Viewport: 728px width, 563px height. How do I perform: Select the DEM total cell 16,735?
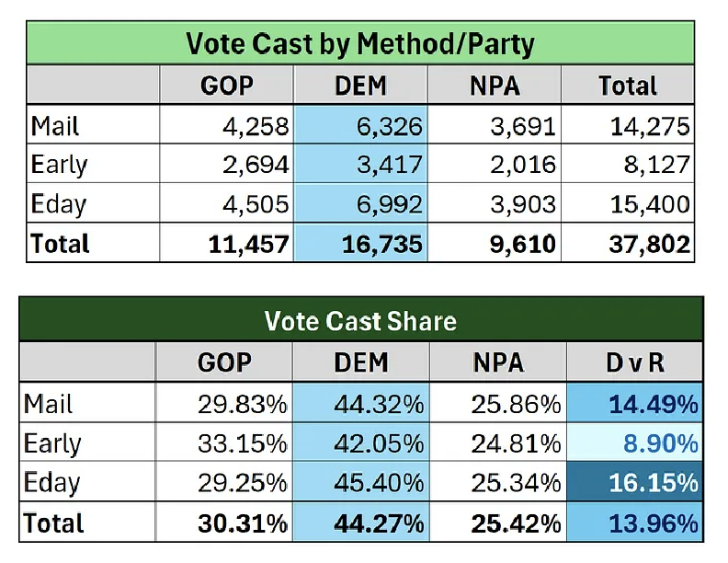(x=379, y=244)
